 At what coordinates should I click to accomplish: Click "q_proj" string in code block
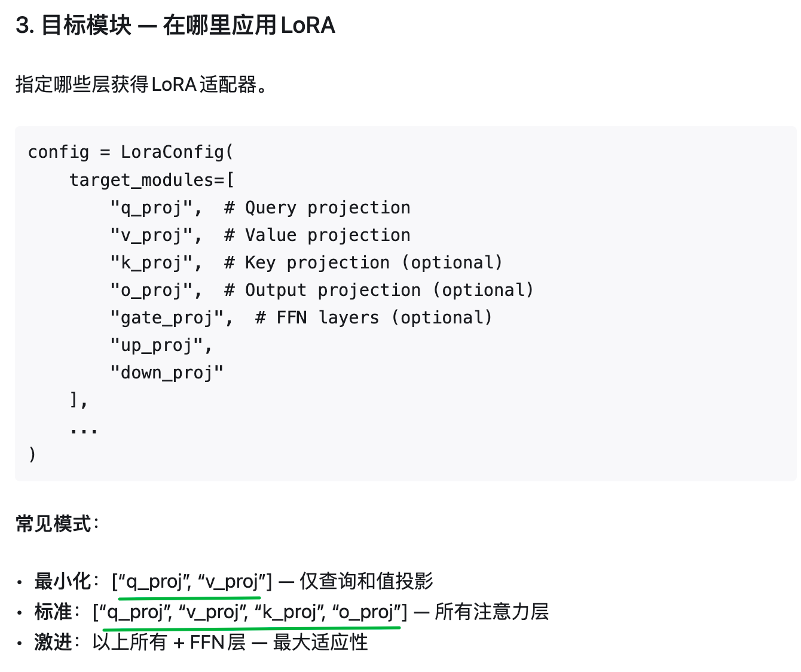(152, 207)
